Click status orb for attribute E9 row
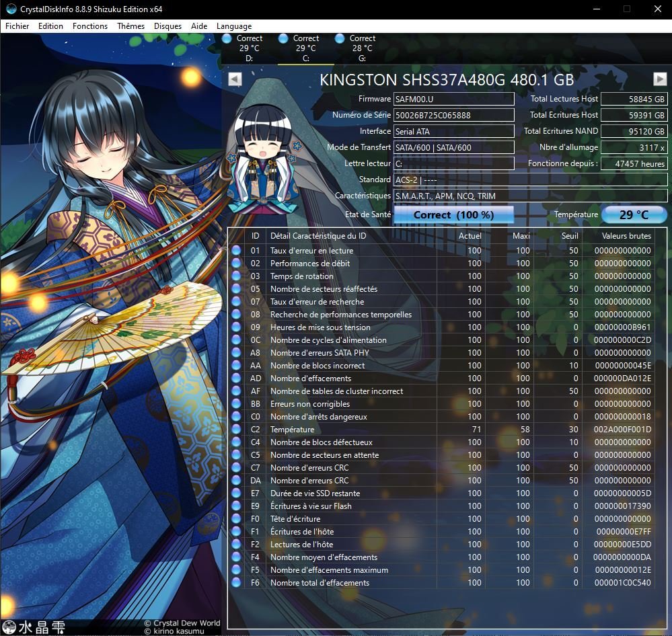This screenshot has width=672, height=636. click(x=236, y=506)
